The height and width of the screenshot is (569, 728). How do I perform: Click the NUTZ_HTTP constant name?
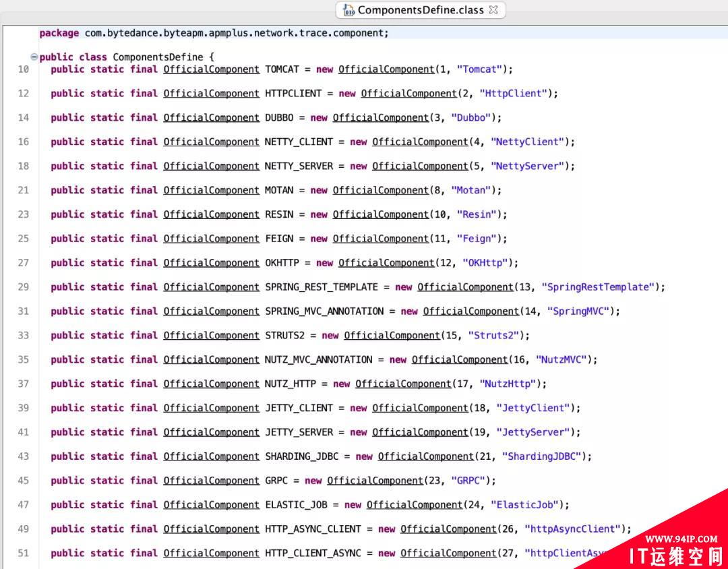click(291, 384)
